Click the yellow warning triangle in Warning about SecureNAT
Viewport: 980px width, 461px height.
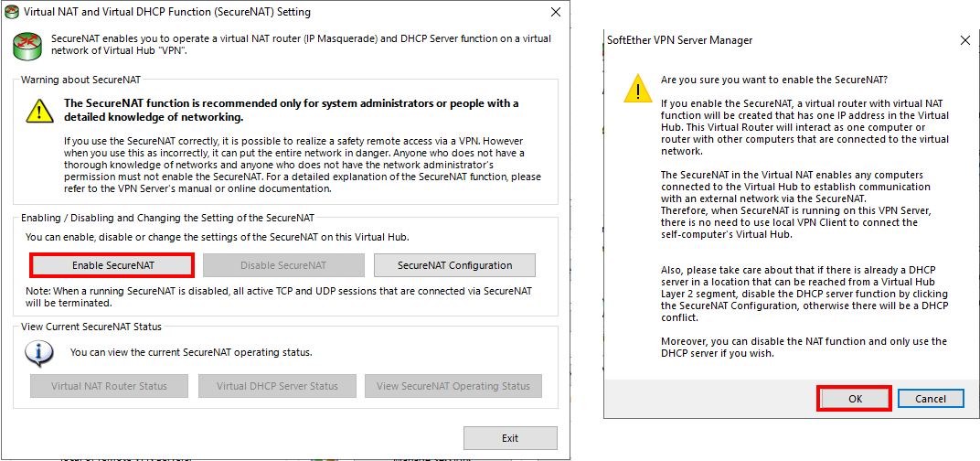pyautogui.click(x=39, y=110)
